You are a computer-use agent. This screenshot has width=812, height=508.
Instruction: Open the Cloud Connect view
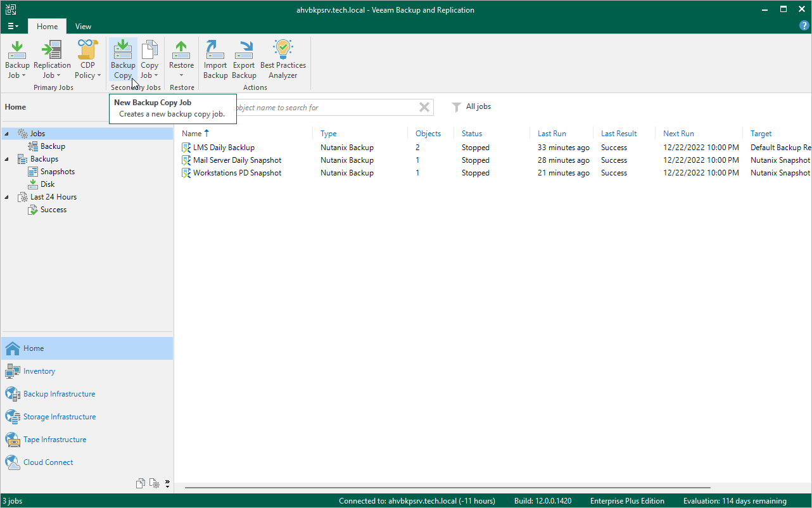87,462
